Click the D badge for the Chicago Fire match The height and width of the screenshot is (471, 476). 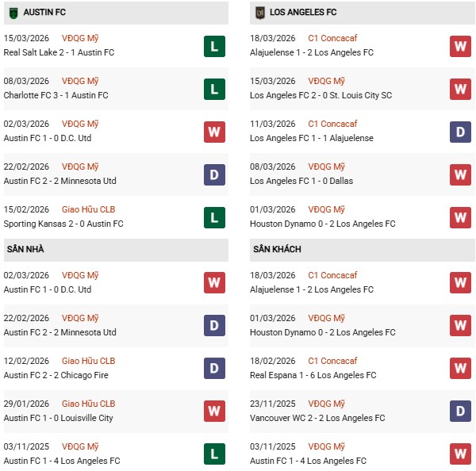(214, 369)
